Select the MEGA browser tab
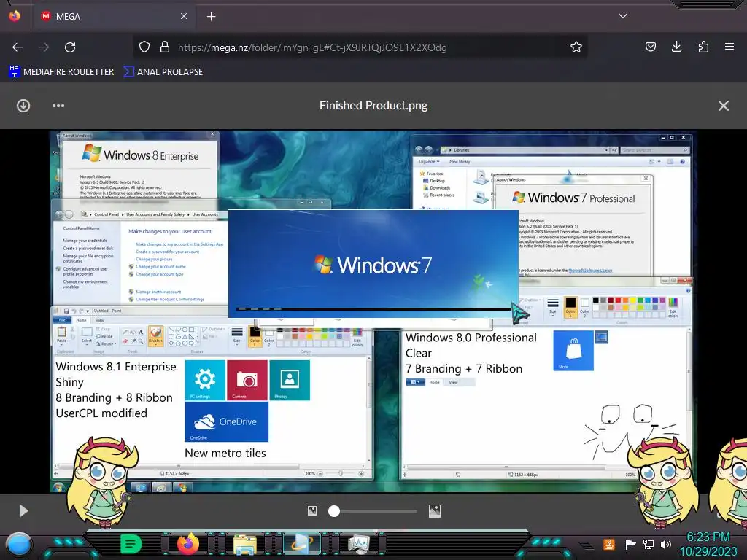The height and width of the screenshot is (560, 747). tap(115, 16)
